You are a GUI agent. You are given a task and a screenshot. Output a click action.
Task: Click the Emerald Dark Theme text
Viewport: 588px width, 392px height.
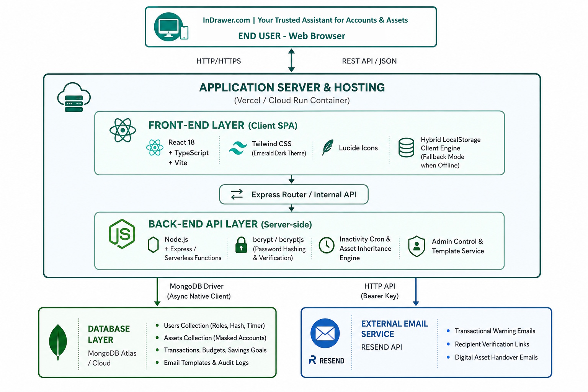pos(279,154)
